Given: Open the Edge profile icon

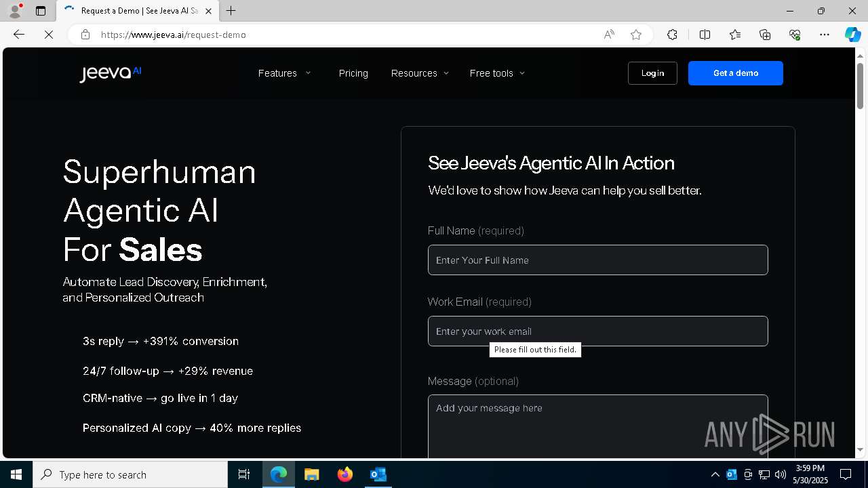Looking at the screenshot, I should point(14,11).
